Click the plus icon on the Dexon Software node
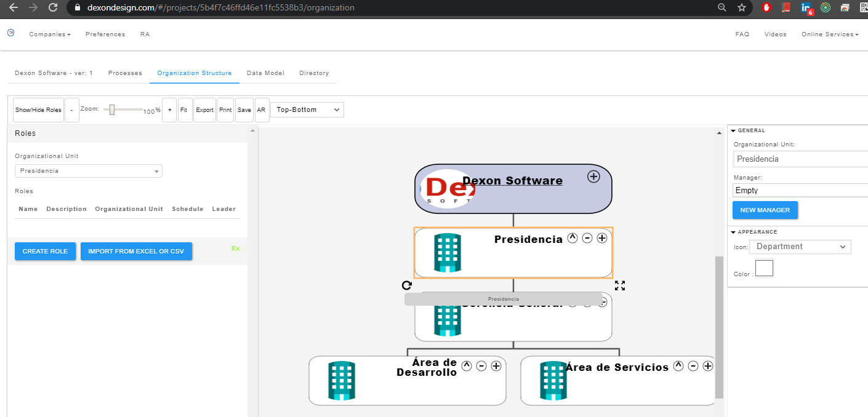The width and height of the screenshot is (868, 417). coord(593,177)
